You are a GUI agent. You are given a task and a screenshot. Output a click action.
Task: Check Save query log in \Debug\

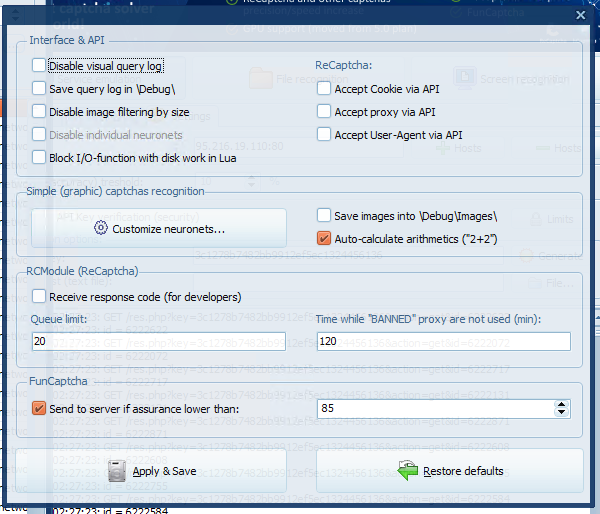(39, 89)
